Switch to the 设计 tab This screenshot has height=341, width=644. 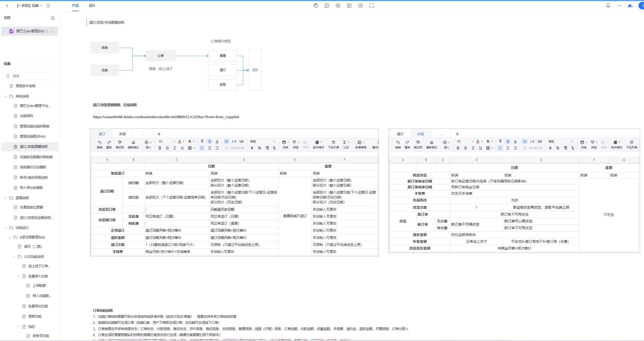click(x=92, y=5)
